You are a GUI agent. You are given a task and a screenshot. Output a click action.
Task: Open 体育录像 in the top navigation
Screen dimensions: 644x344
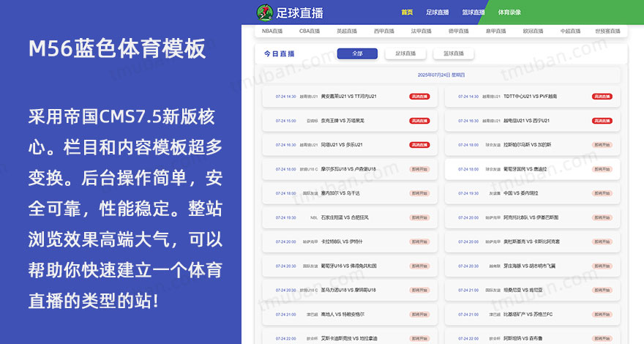click(x=509, y=12)
